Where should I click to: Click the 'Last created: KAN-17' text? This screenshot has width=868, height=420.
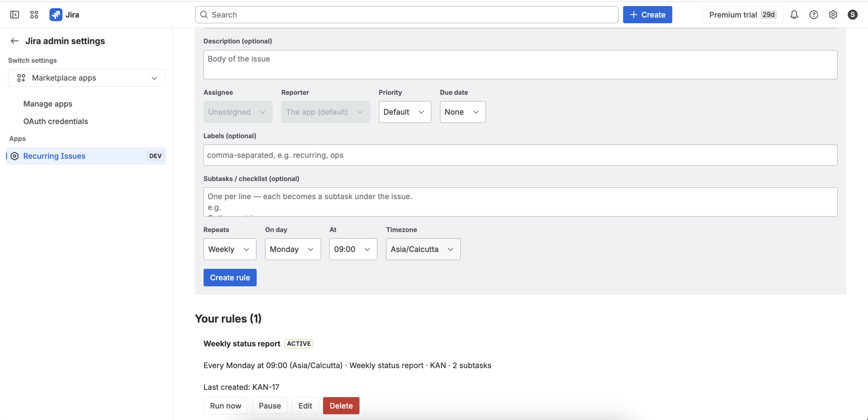pos(241,387)
